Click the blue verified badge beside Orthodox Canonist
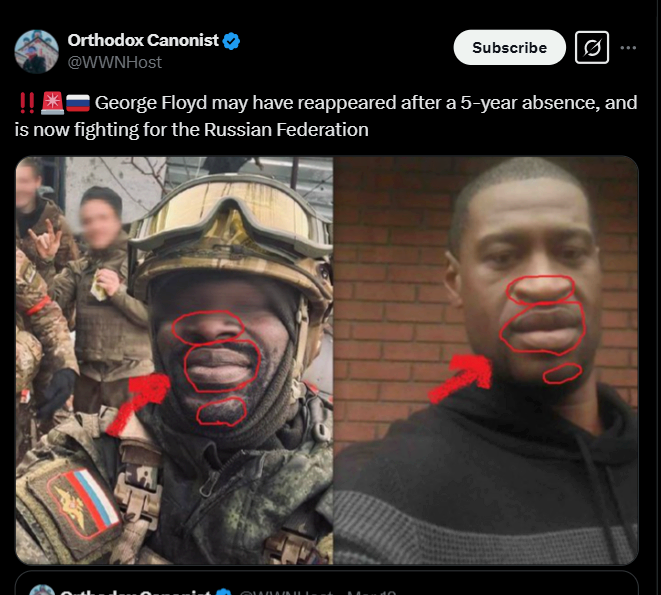Screen dimensions: 661x595 (x=231, y=41)
